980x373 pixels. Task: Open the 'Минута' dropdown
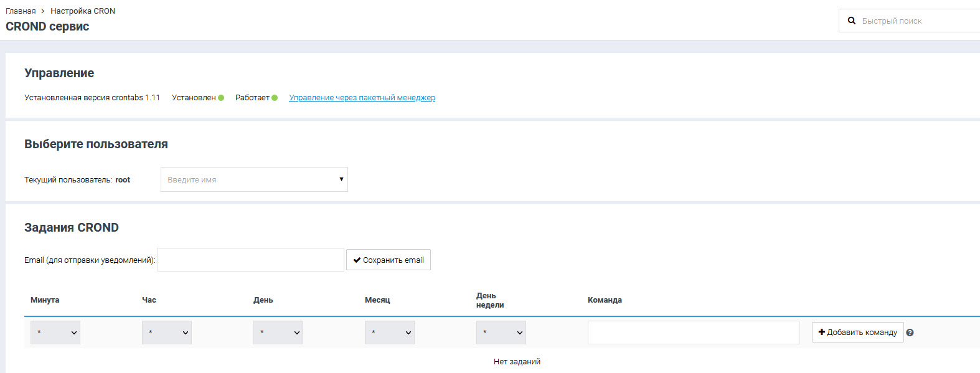coord(55,333)
